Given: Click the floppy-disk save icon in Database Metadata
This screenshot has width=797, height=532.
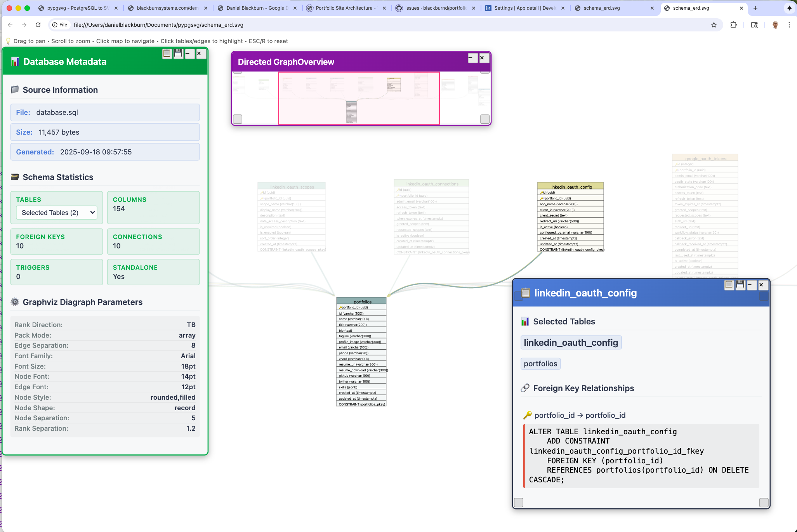Looking at the screenshot, I should tap(178, 54).
